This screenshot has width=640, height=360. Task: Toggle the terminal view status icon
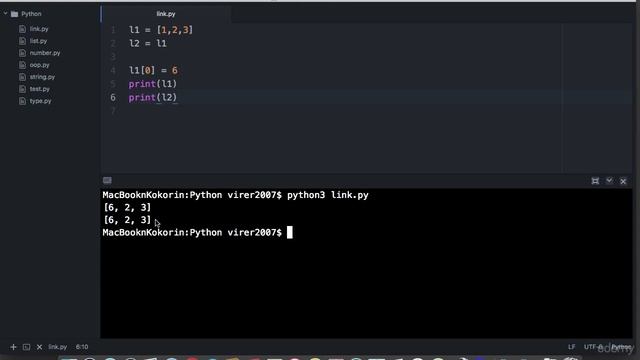click(x=27, y=347)
